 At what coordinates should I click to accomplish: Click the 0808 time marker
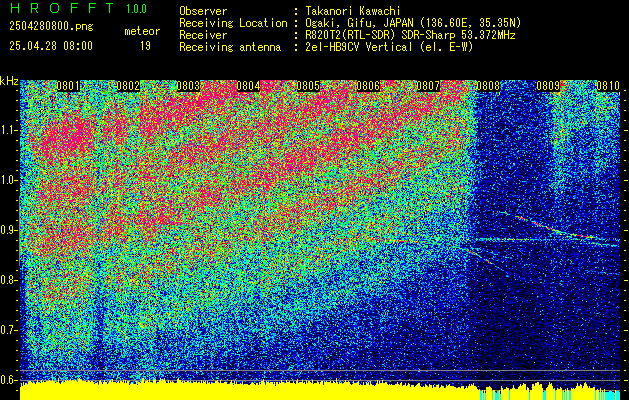[x=488, y=86]
